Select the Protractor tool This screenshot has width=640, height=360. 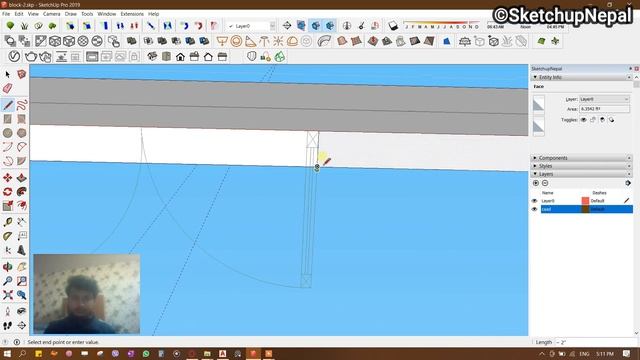point(7,236)
